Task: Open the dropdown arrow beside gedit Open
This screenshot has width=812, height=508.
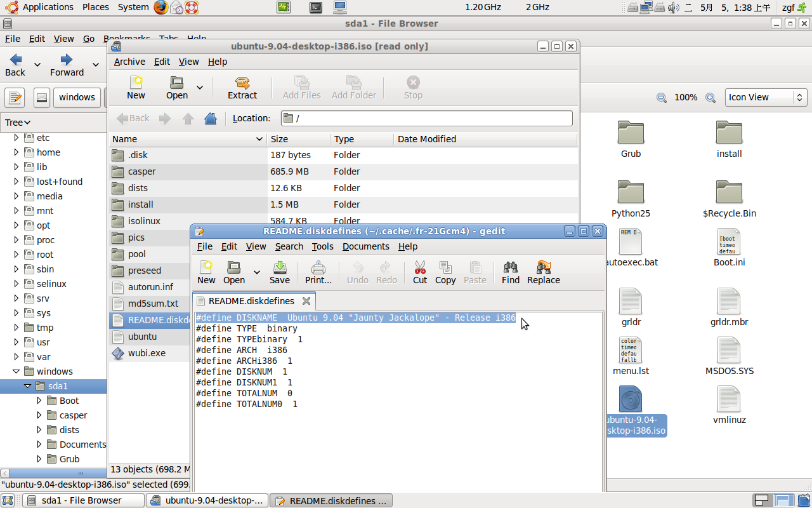Action: 256,272
